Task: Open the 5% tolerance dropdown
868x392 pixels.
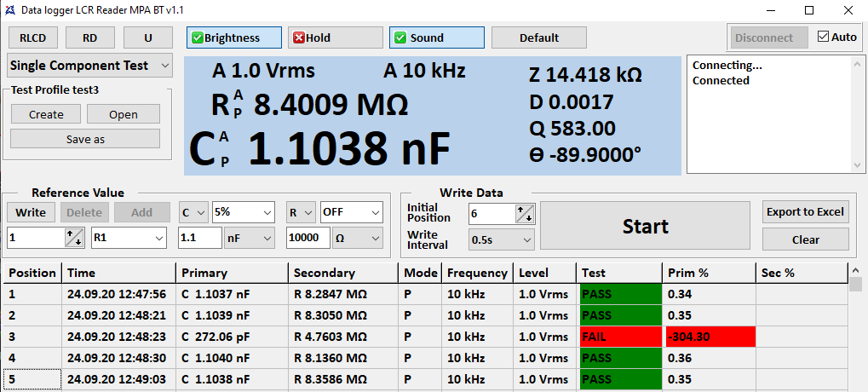Action: click(244, 212)
